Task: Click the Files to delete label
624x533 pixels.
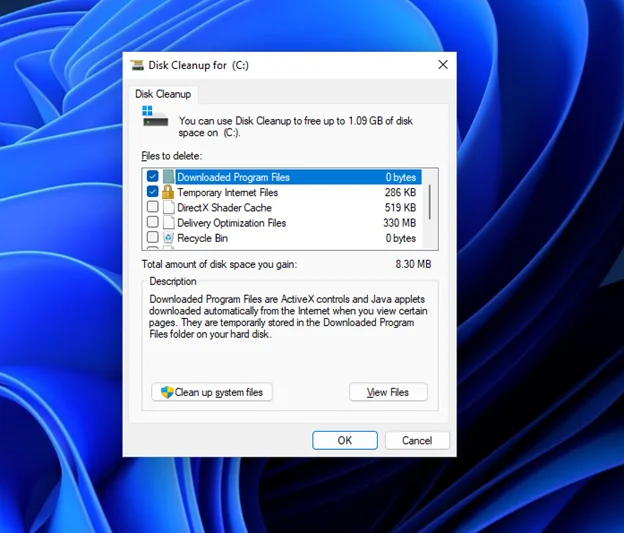Action: tap(172, 156)
